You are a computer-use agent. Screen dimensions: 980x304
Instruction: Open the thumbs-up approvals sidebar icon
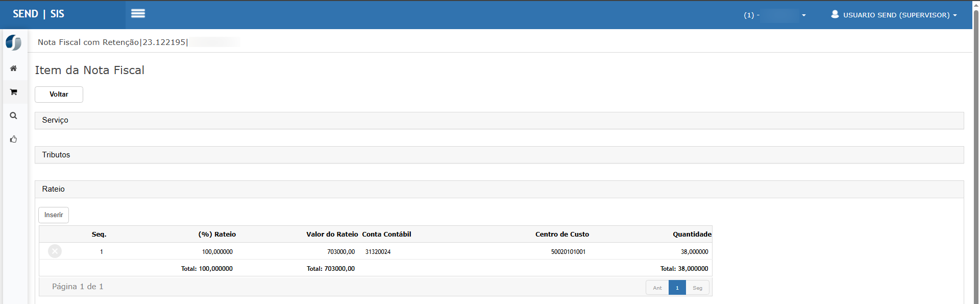(14, 139)
